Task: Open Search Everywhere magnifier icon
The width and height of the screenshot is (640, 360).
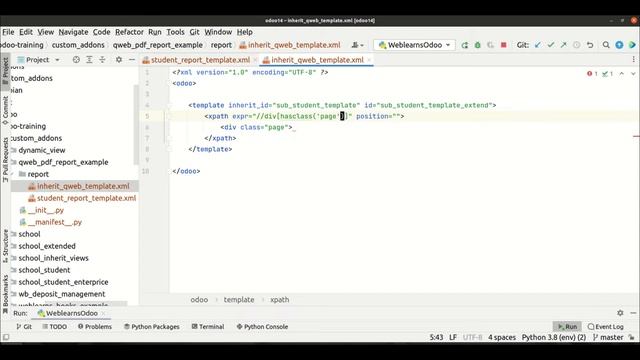Action: point(606,45)
